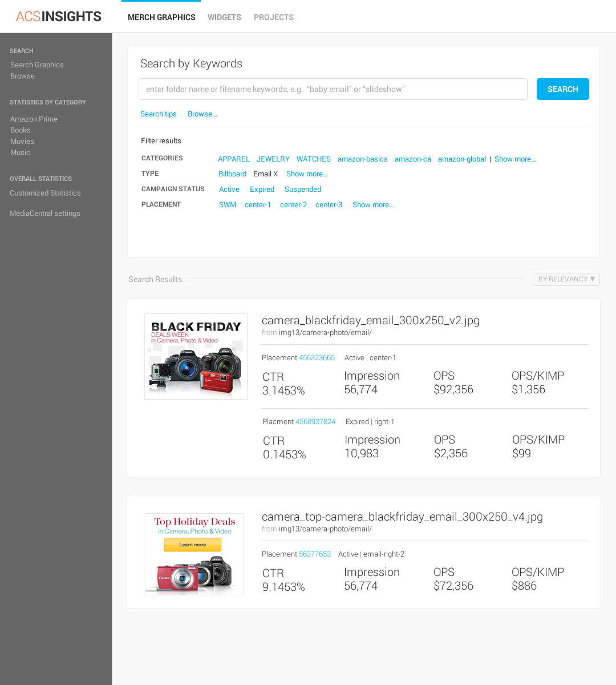Open the Projects tab
This screenshot has height=685, width=616.
(x=274, y=17)
